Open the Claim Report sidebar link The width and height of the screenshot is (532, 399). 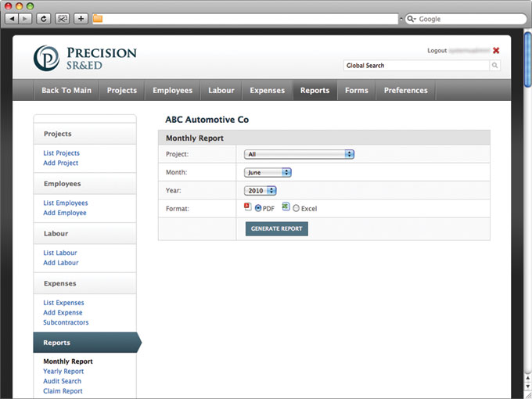(x=63, y=391)
